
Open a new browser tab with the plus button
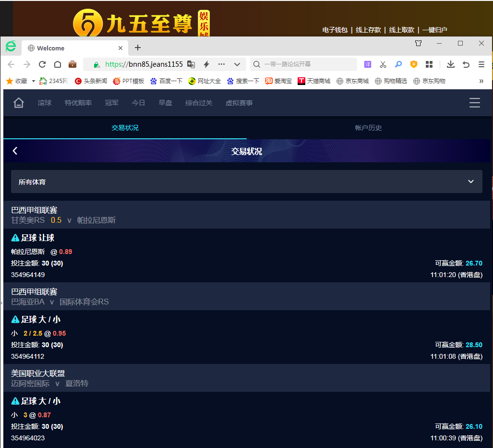point(138,48)
